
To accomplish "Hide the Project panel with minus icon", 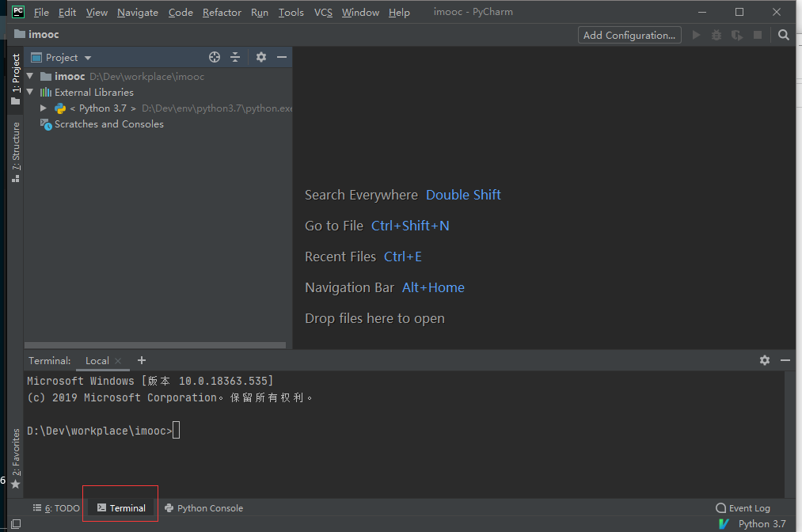I will pos(281,57).
